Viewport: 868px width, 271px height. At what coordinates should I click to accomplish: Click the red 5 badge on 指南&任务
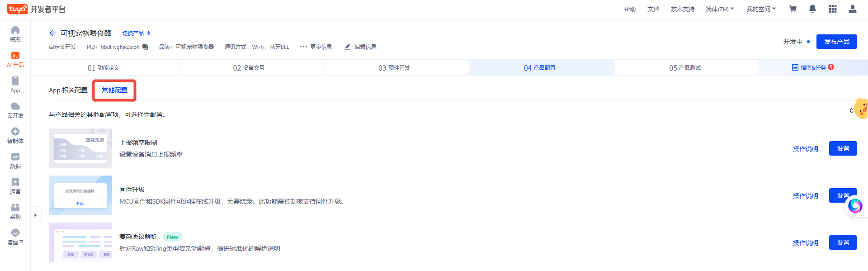point(831,67)
